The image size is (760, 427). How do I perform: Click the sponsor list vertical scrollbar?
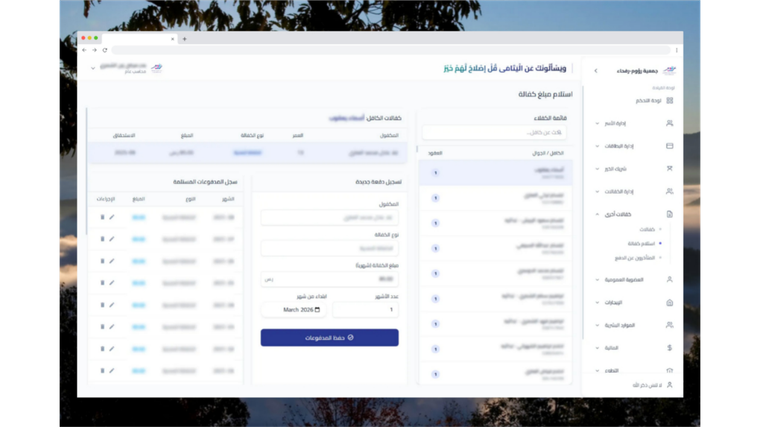pyautogui.click(x=417, y=149)
